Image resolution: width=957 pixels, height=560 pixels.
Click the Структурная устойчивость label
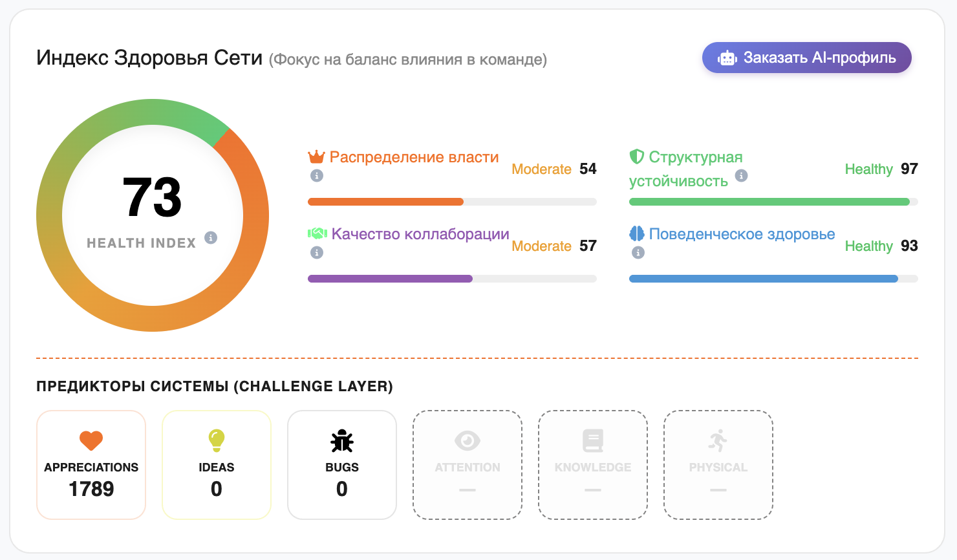click(x=687, y=169)
